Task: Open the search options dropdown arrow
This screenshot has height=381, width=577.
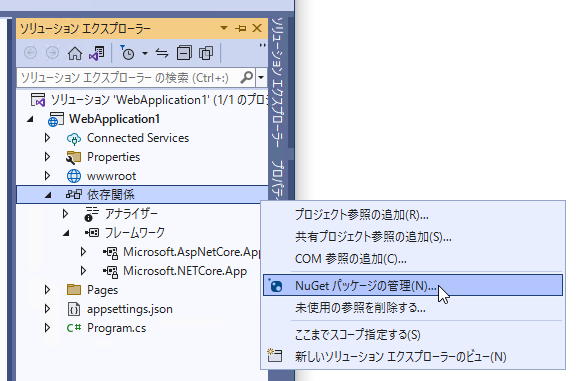Action: coord(261,78)
